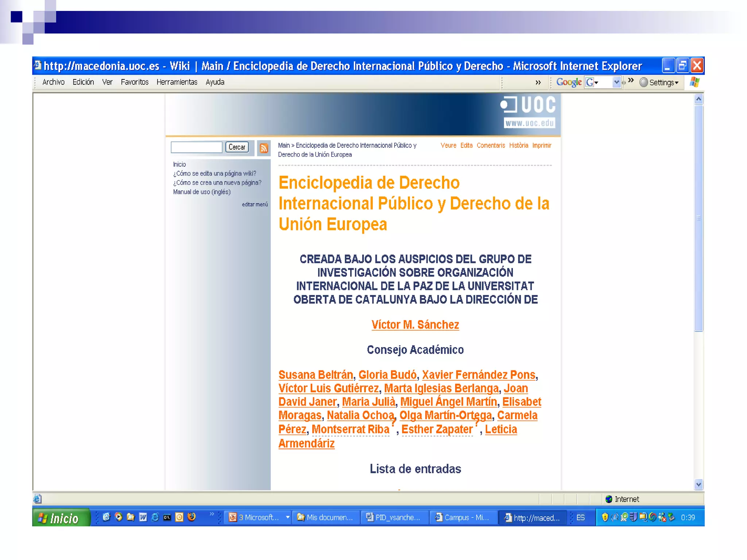
Task: Click the yellow security shield tray icon
Action: click(604, 517)
